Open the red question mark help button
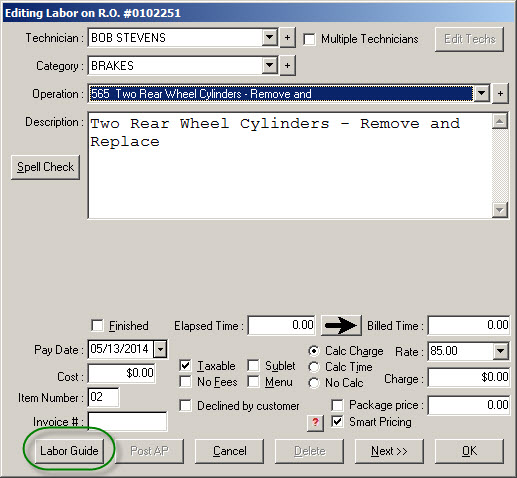Image resolution: width=517 pixels, height=478 pixels. (315, 422)
